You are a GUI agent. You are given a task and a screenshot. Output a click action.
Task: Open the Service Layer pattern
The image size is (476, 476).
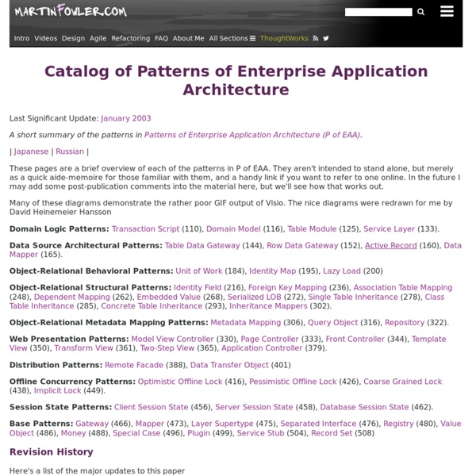[x=389, y=229]
